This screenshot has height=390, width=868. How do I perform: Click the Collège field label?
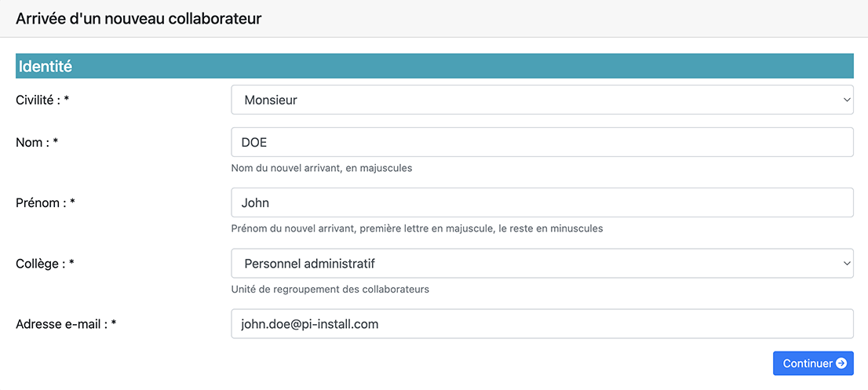point(39,264)
